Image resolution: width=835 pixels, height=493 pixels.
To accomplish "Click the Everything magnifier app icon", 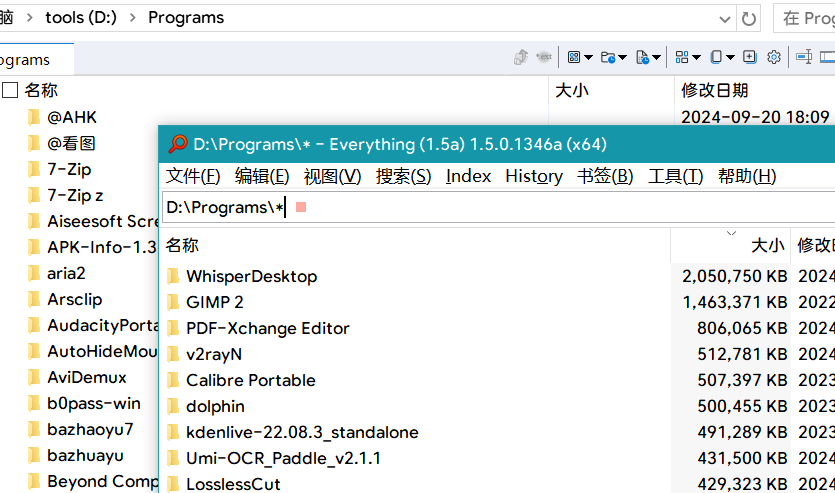I will point(177,144).
